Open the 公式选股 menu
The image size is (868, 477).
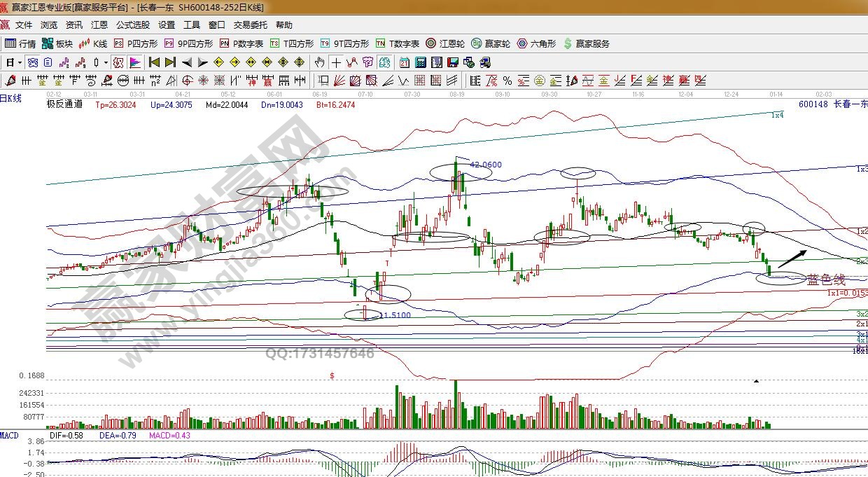(132, 25)
